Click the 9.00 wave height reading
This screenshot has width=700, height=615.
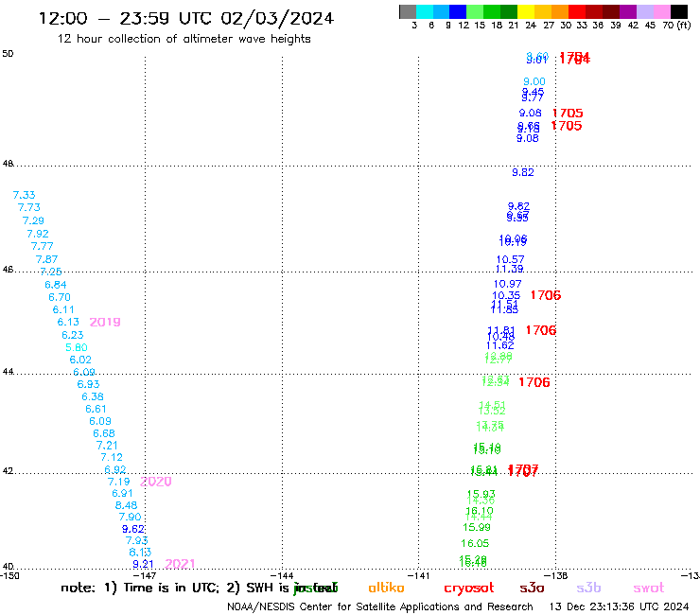click(534, 81)
